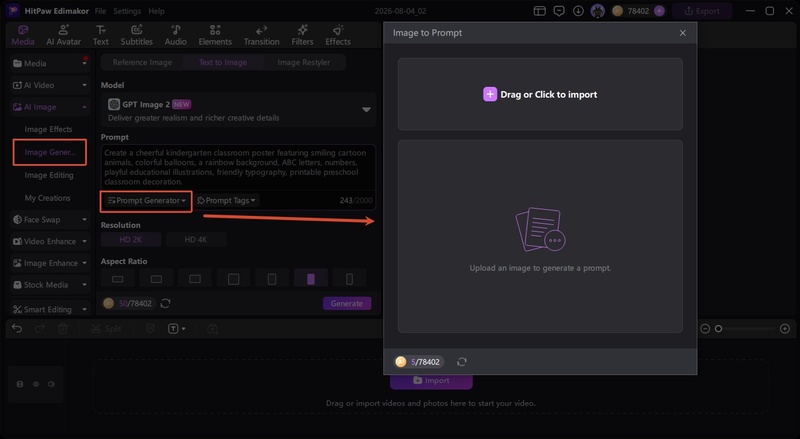Open the Prompt Generator dropdown

coord(146,201)
